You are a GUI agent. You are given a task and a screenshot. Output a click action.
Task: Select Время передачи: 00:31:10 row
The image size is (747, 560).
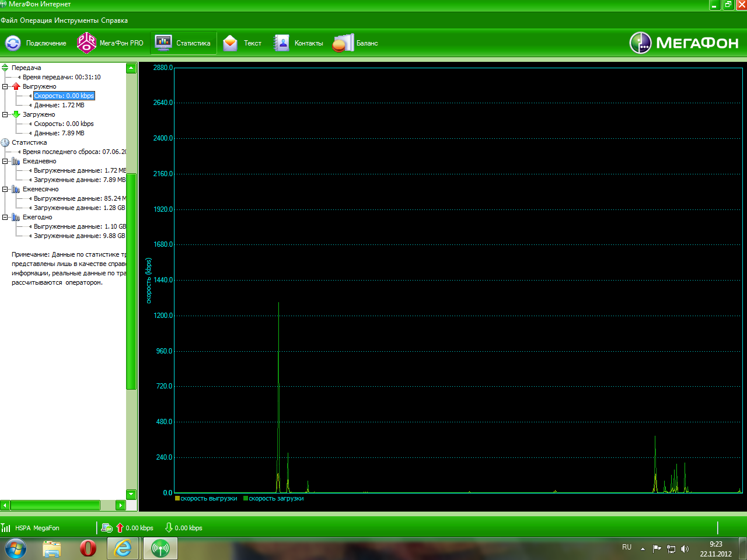(x=61, y=77)
